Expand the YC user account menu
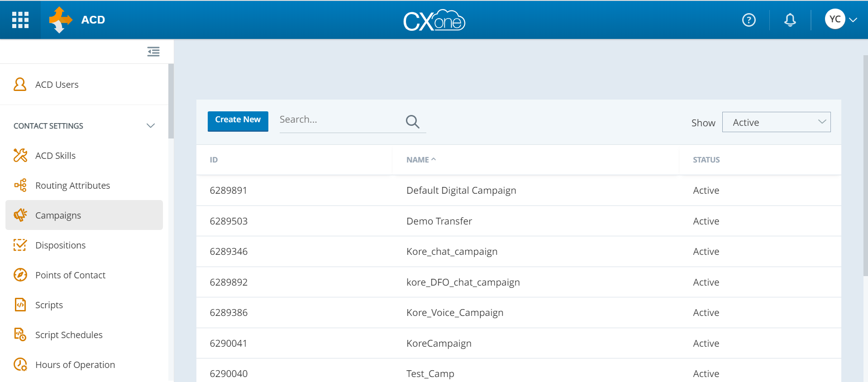Viewport: 868px width, 382px height. click(x=841, y=20)
